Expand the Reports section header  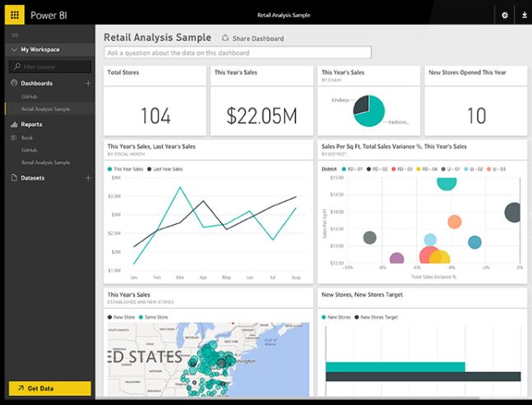(31, 124)
